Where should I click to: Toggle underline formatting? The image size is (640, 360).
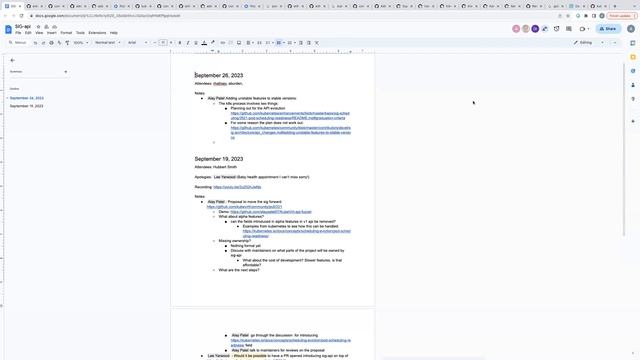pyautogui.click(x=196, y=42)
